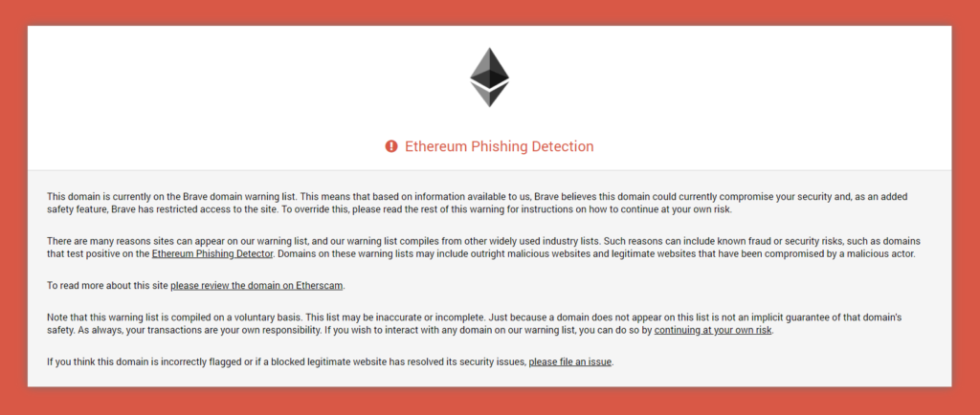The image size is (980, 415).
Task: Click the lower chevron of Ethereum logo
Action: (x=489, y=95)
